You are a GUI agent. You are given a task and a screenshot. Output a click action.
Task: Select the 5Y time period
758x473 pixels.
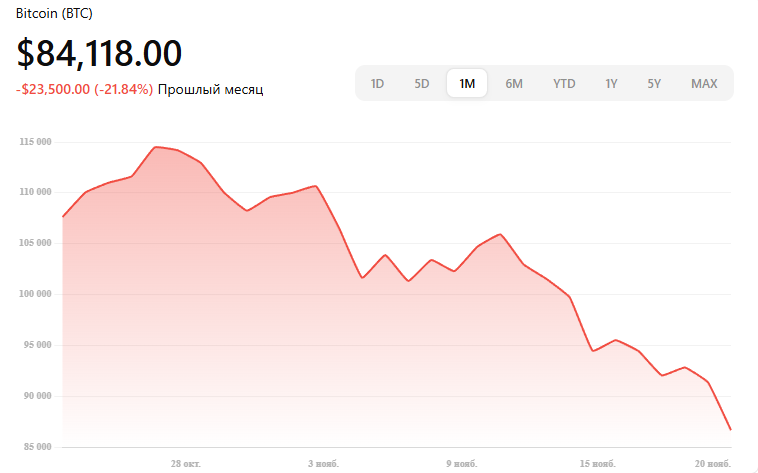654,84
